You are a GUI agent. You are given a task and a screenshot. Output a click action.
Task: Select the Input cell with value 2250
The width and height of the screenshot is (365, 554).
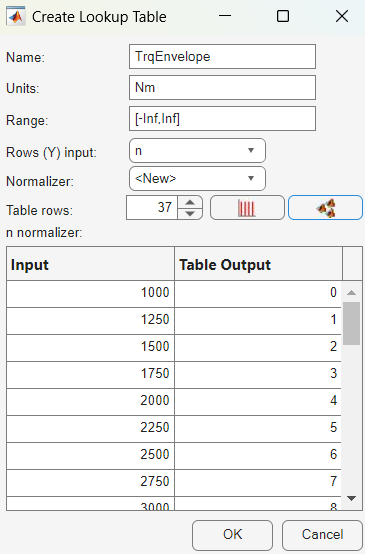tap(90, 428)
